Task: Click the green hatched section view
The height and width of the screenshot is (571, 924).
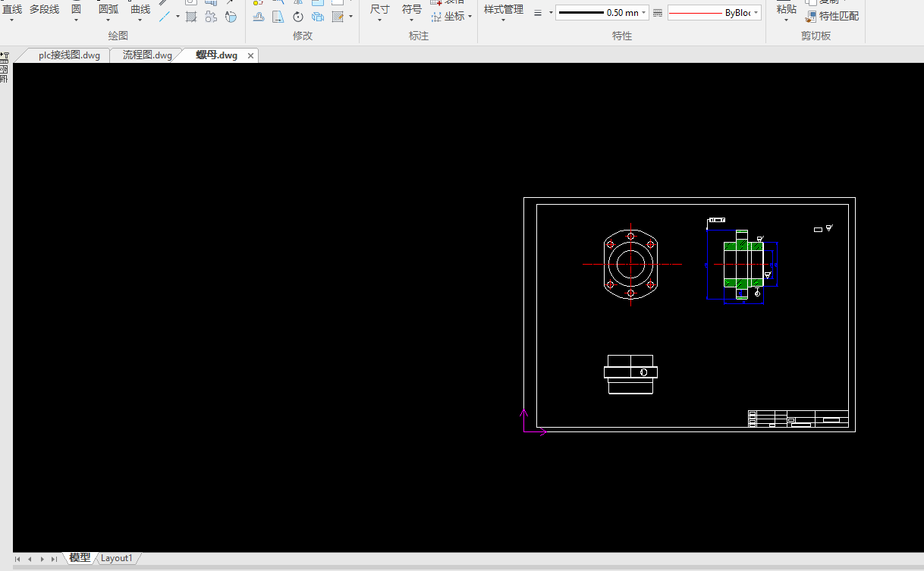Action: [x=743, y=265]
